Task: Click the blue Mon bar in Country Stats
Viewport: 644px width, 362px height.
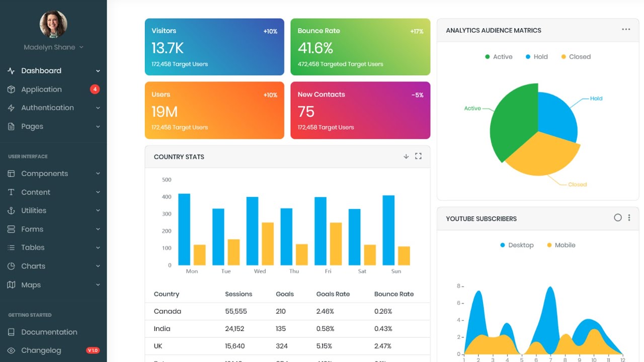Action: (x=184, y=229)
